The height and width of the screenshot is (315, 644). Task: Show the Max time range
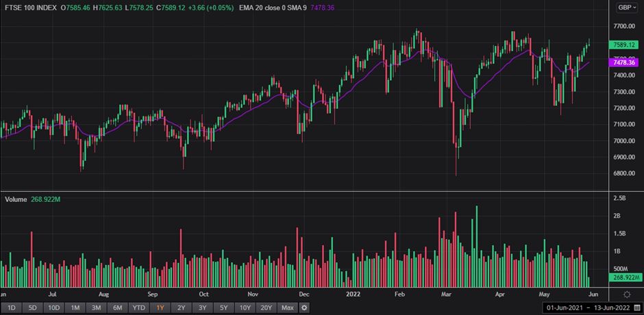(288, 307)
